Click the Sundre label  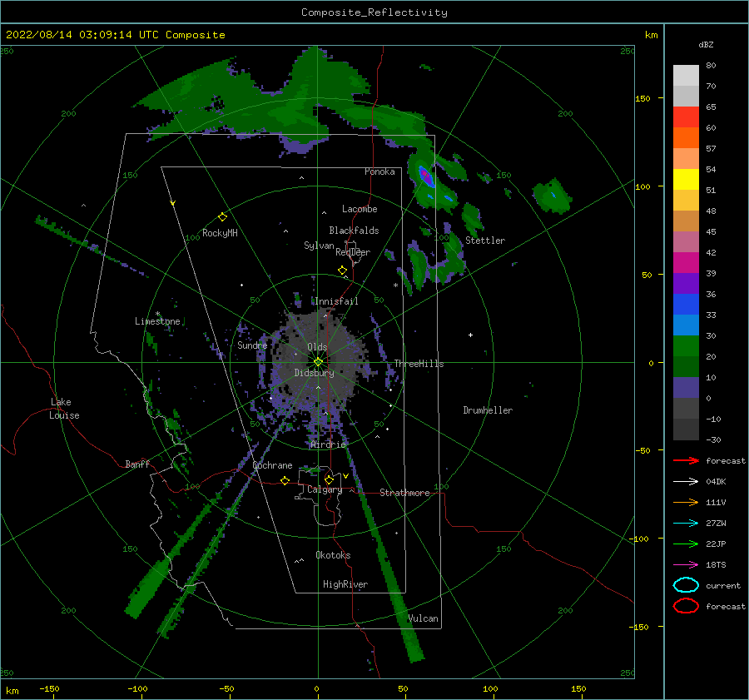point(252,345)
